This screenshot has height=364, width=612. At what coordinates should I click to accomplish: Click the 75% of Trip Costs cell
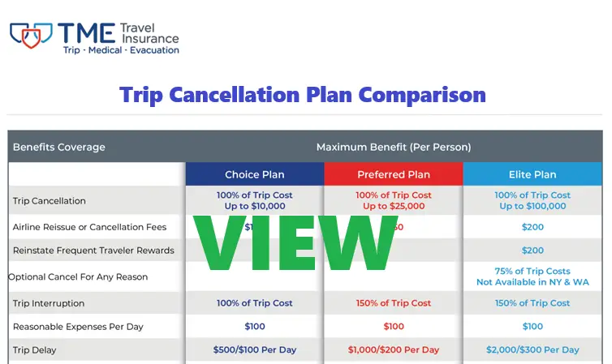532,272
